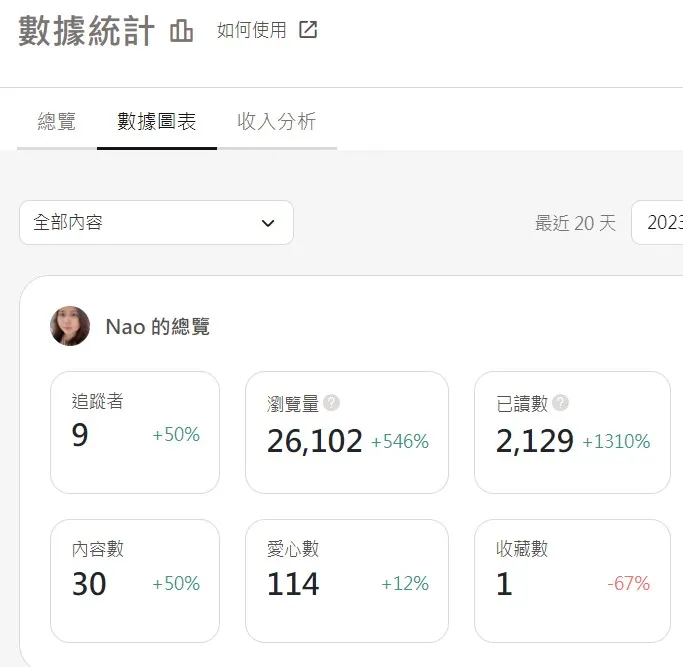The width and height of the screenshot is (683, 667).
Task: Click the question mark icon beside 瀏覽量
Action: 331,403
